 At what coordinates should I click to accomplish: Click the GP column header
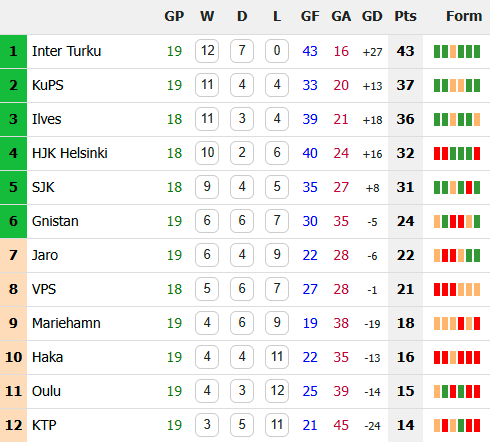point(174,16)
